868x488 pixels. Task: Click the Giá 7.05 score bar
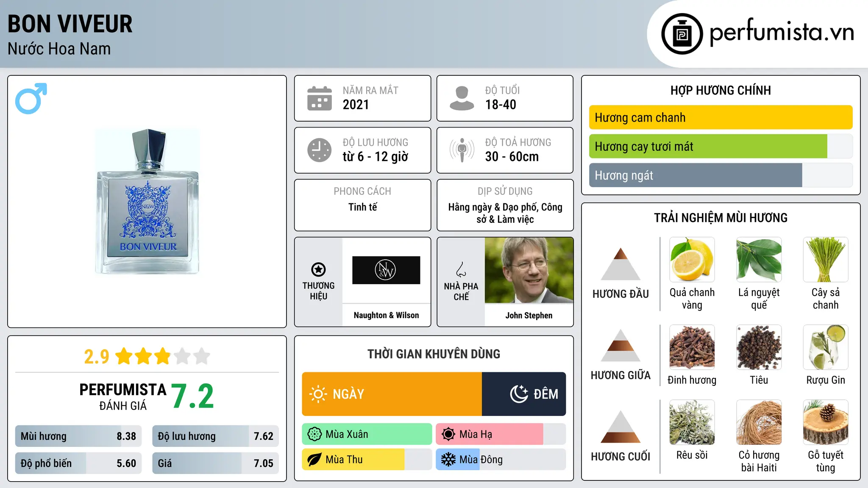click(x=215, y=463)
